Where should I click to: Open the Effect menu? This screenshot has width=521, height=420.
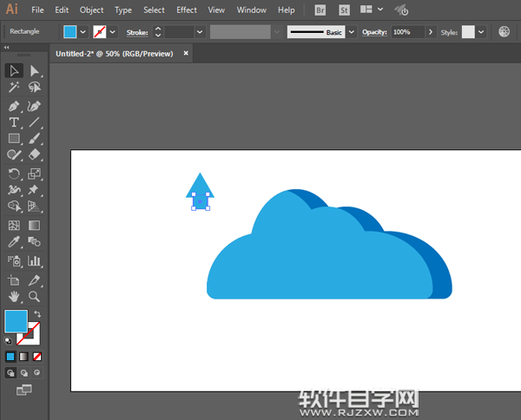(186, 10)
